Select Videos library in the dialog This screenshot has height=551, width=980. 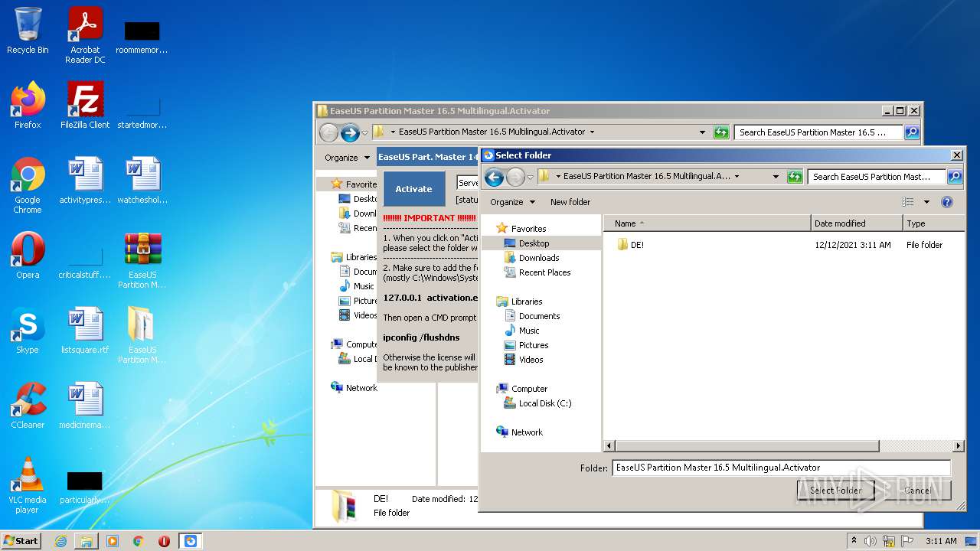click(531, 360)
